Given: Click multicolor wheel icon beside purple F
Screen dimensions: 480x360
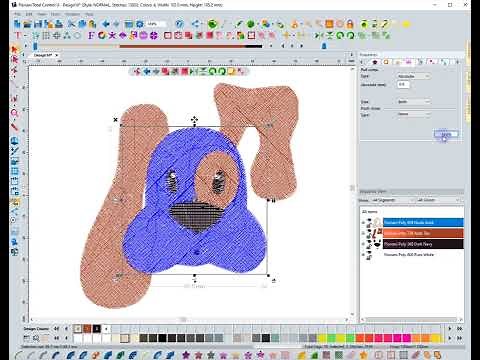Looking at the screenshot, I should pyautogui.click(x=102, y=35).
